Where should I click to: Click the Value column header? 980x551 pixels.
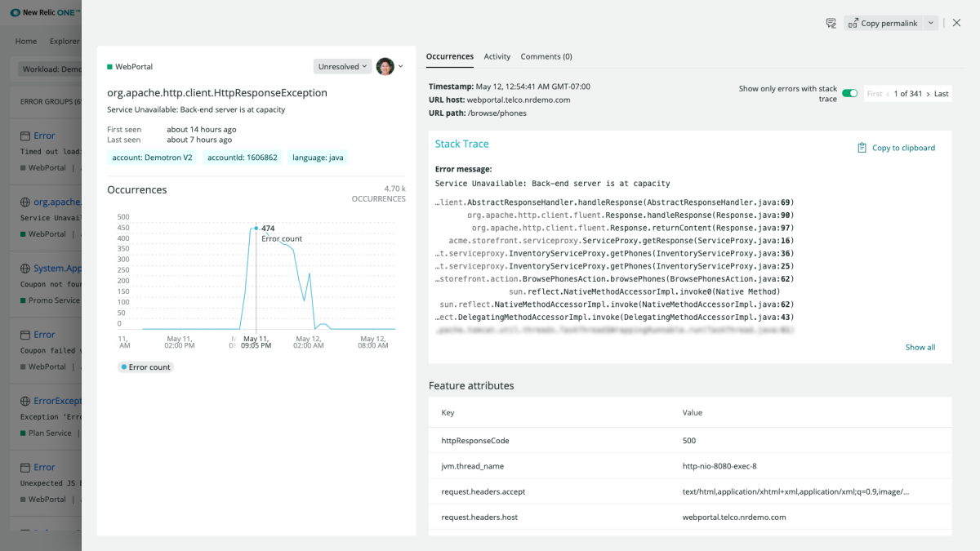coord(693,413)
